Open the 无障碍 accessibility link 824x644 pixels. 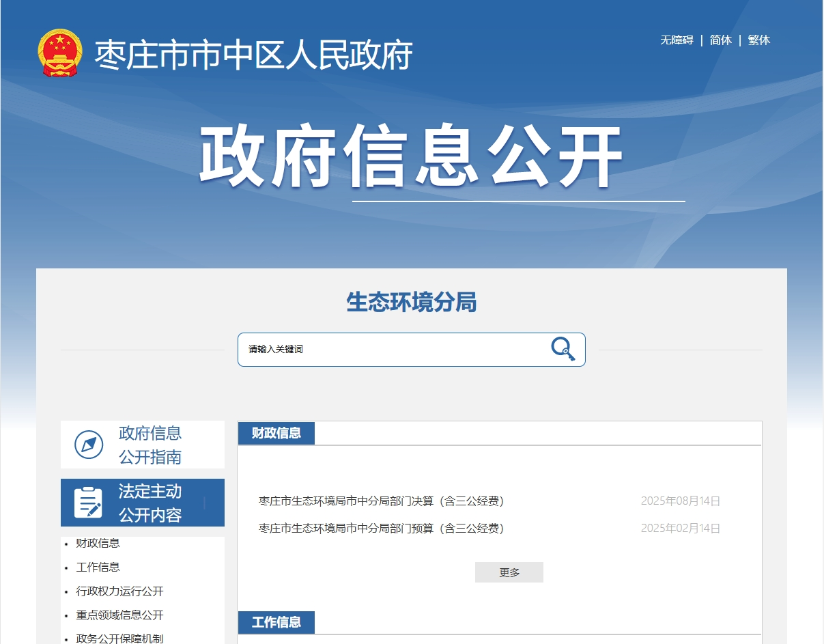click(676, 40)
